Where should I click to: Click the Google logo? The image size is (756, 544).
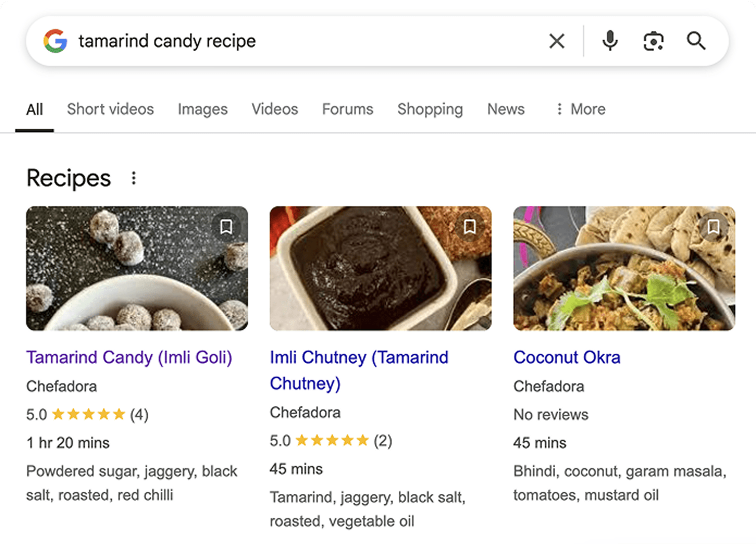[55, 41]
